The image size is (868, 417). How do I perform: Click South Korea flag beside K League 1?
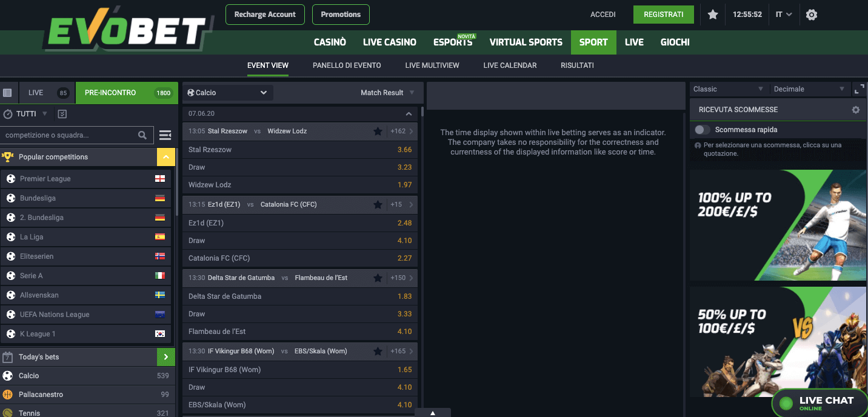tap(160, 334)
